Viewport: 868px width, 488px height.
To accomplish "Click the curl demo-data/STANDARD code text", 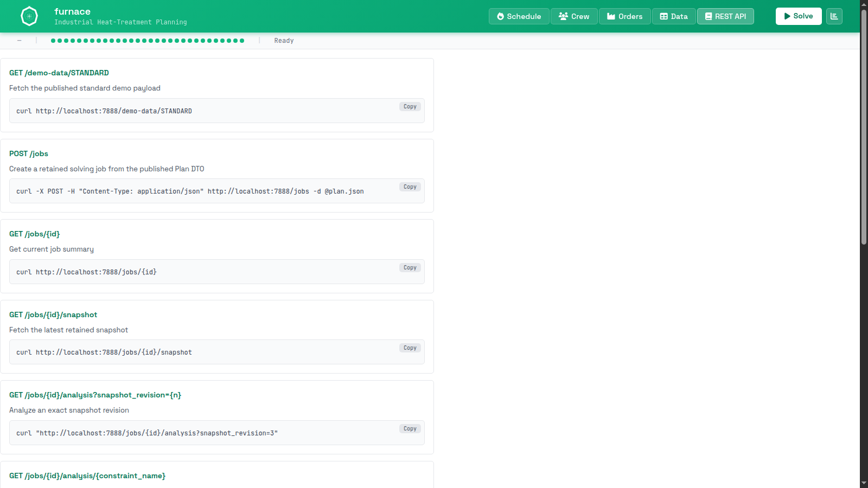I will click(x=104, y=111).
